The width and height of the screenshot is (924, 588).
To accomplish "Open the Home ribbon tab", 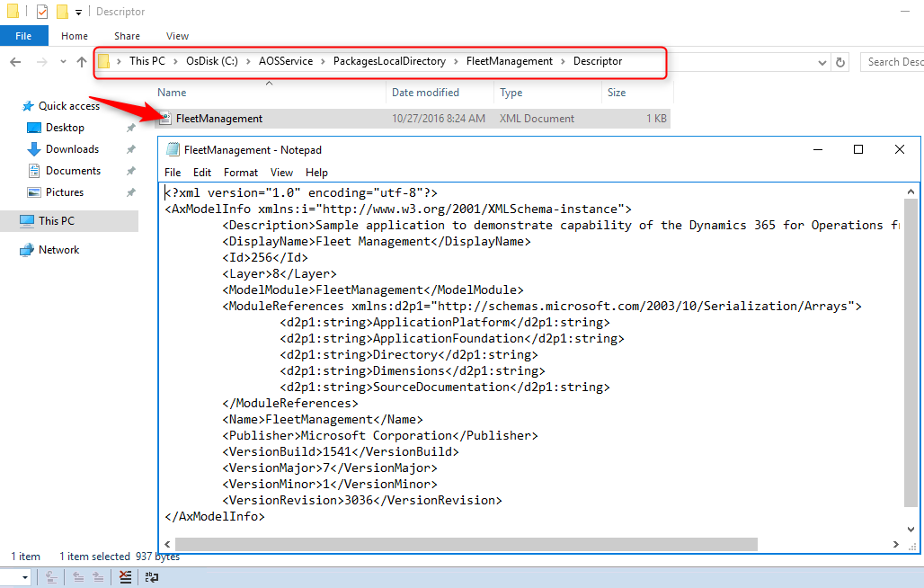I will click(x=75, y=36).
